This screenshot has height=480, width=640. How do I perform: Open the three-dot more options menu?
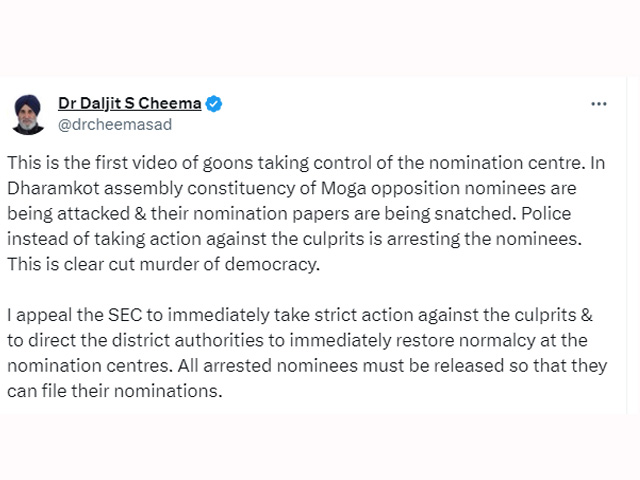tap(598, 104)
